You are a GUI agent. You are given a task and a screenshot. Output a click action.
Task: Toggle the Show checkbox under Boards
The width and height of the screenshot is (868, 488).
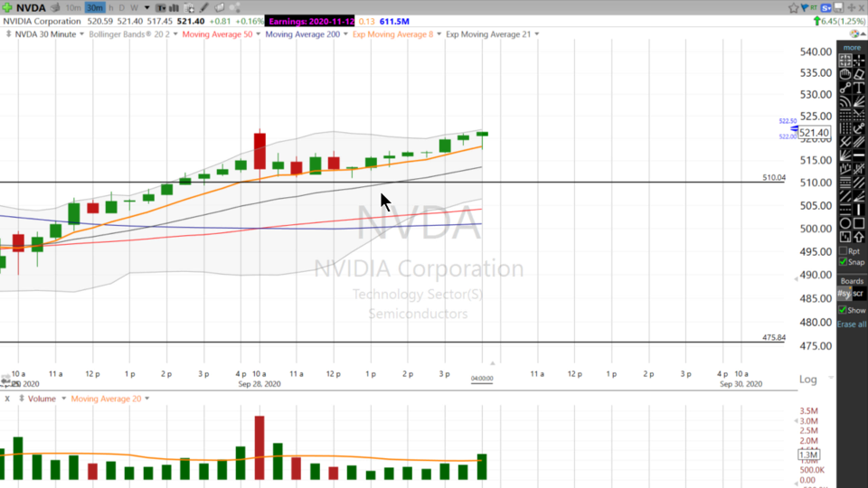click(x=843, y=310)
